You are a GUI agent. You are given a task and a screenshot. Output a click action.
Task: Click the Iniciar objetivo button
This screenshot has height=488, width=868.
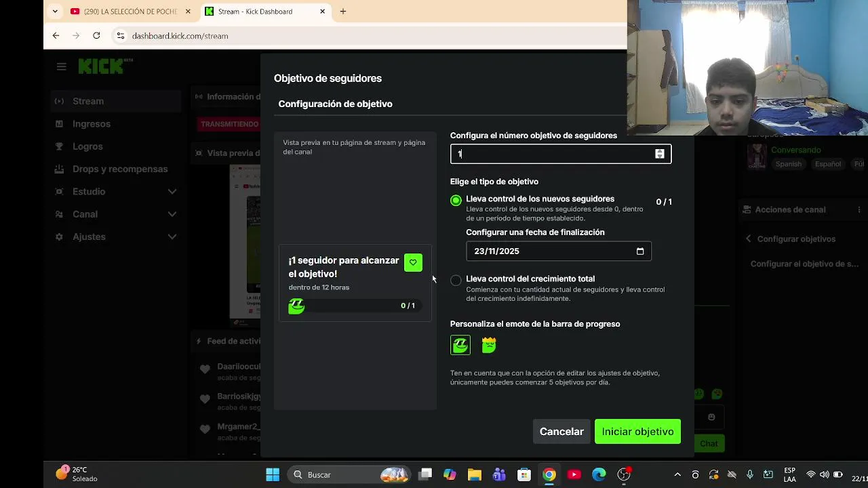pos(637,432)
